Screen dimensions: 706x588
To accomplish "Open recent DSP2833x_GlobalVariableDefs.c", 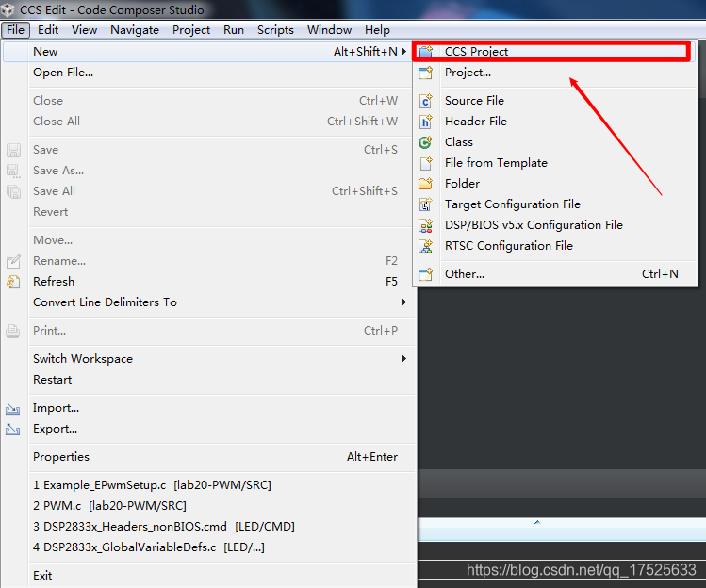I will [x=209, y=547].
